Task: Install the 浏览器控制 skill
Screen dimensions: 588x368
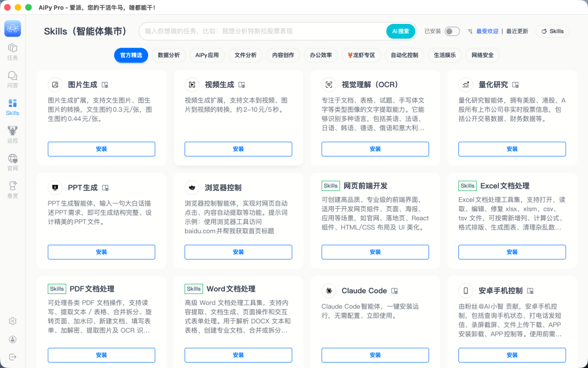Action: pos(238,252)
